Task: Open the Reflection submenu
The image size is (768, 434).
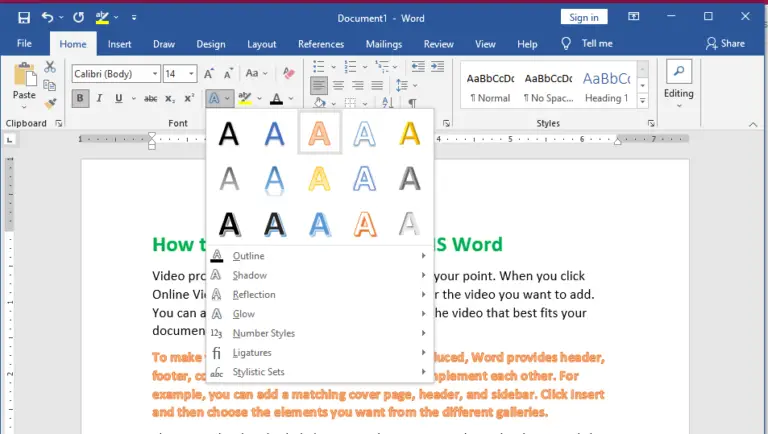Action: [320, 294]
